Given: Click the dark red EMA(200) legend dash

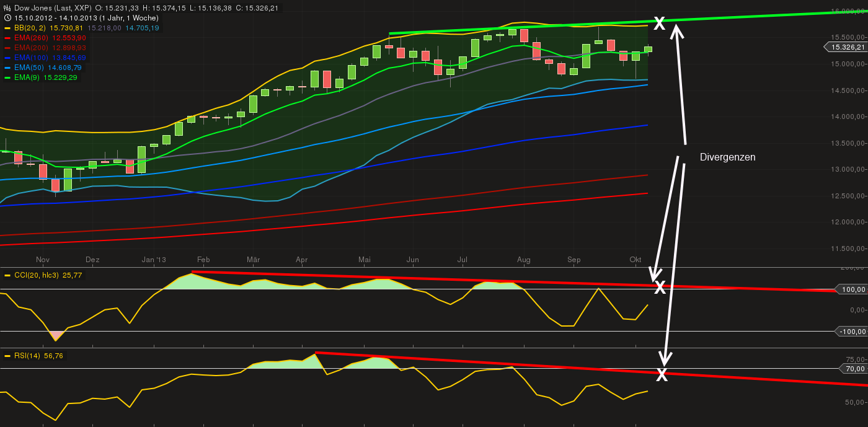Looking at the screenshot, I should click(x=7, y=47).
